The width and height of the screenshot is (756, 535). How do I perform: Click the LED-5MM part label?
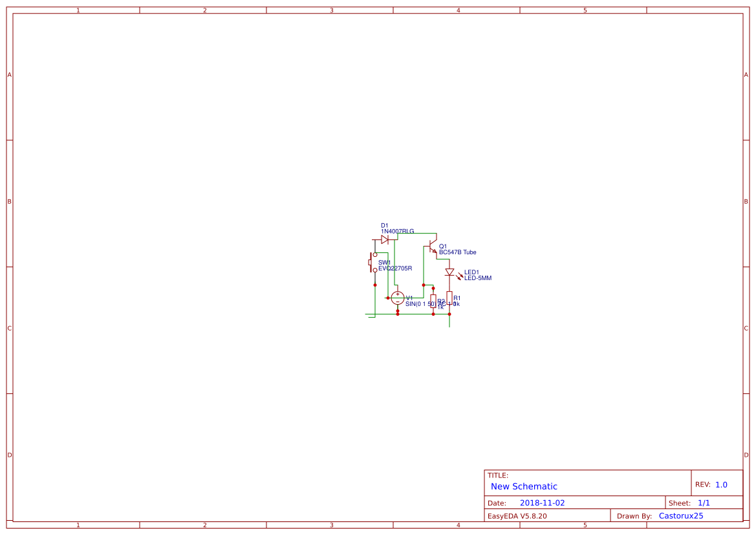tap(478, 278)
